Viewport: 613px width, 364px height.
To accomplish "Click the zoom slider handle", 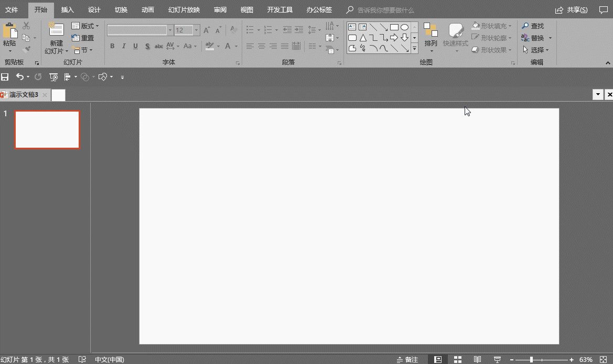I will coord(531,359).
